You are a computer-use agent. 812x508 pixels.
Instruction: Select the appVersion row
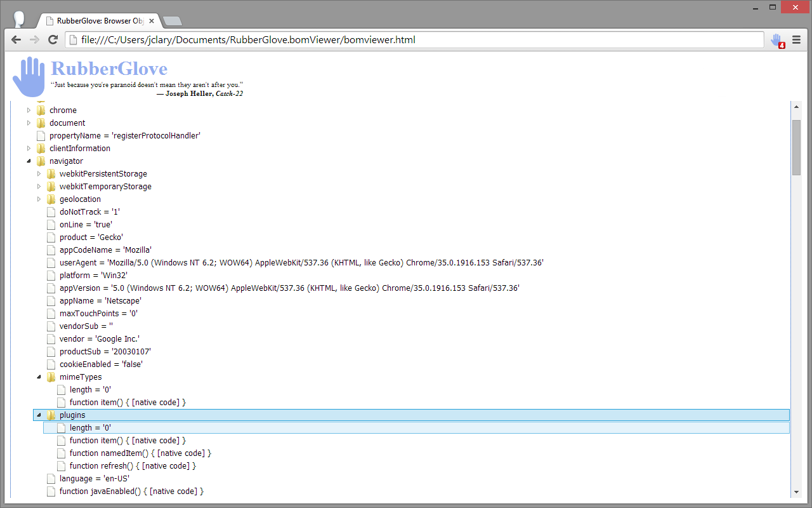tap(289, 288)
